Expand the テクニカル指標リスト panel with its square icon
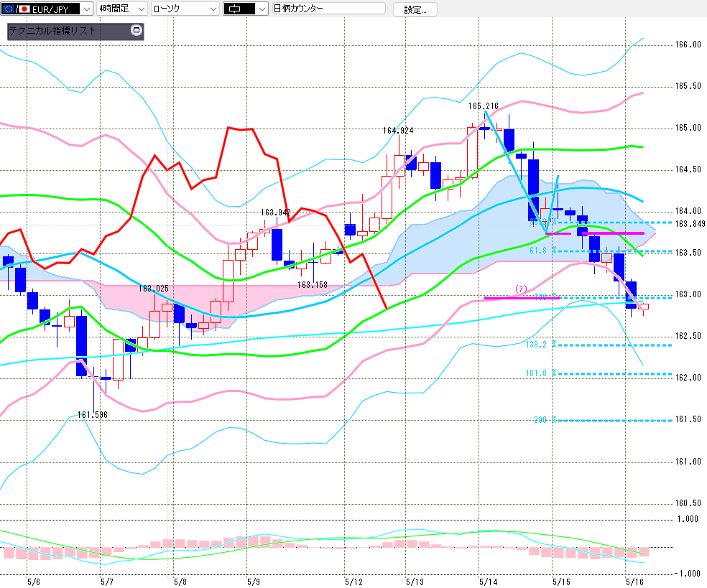 click(137, 30)
